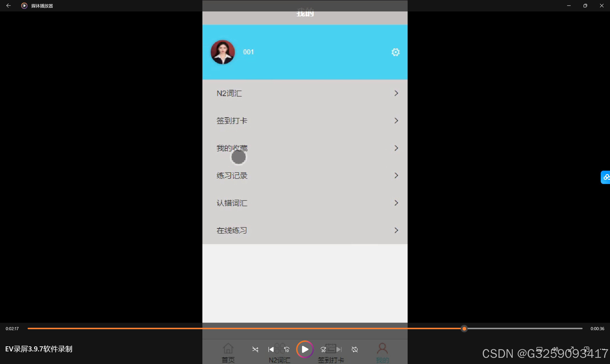Click the seek bar position handle
Viewport: 610px width, 364px height.
click(464, 329)
